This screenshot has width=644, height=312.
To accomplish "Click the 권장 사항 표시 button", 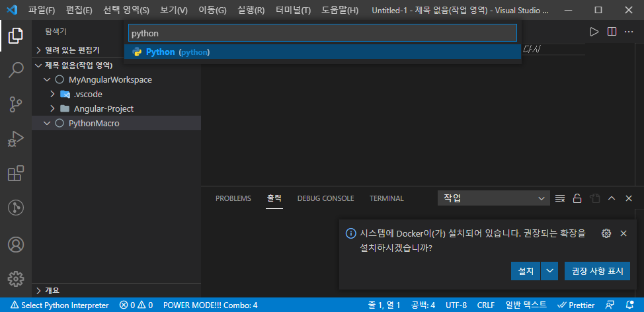I will tap(597, 271).
